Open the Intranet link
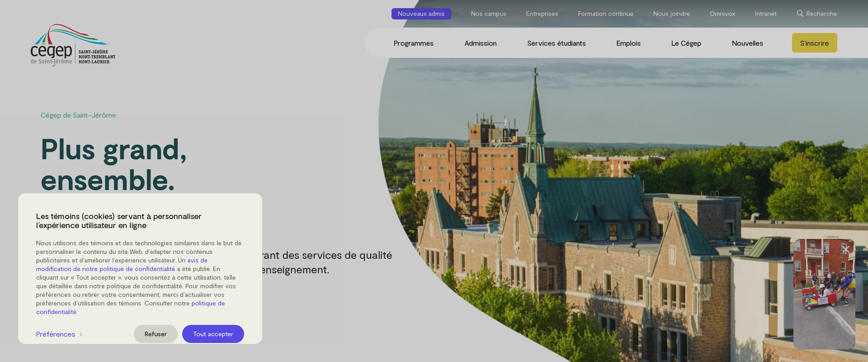The width and height of the screenshot is (868, 362). pos(765,14)
